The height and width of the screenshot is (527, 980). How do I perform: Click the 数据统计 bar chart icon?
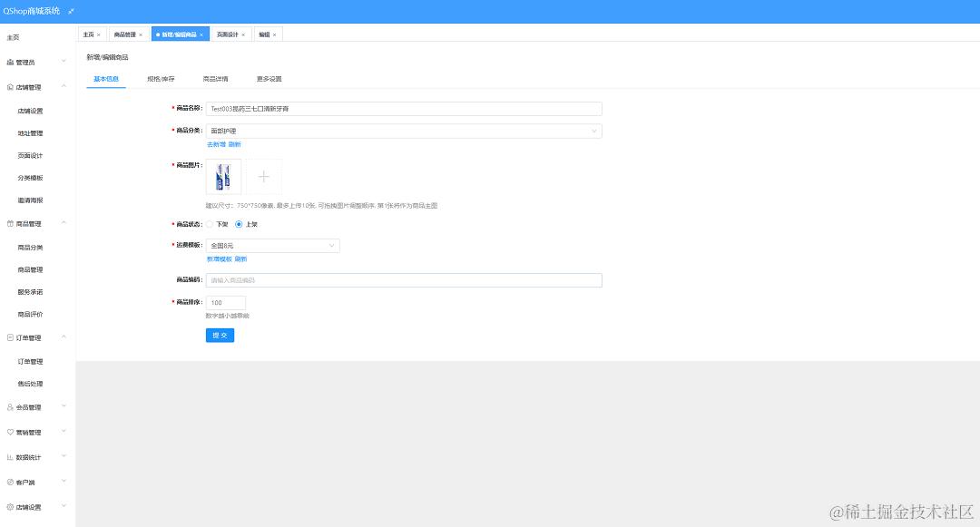(x=10, y=457)
